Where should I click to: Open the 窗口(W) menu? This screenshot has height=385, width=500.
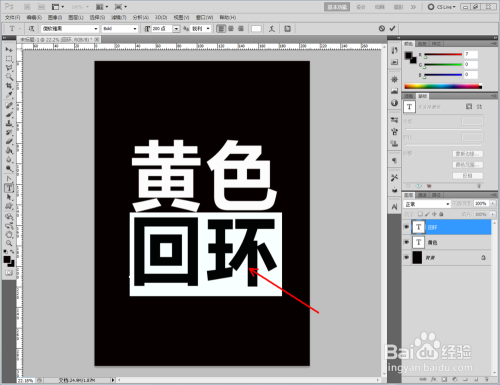(x=204, y=17)
